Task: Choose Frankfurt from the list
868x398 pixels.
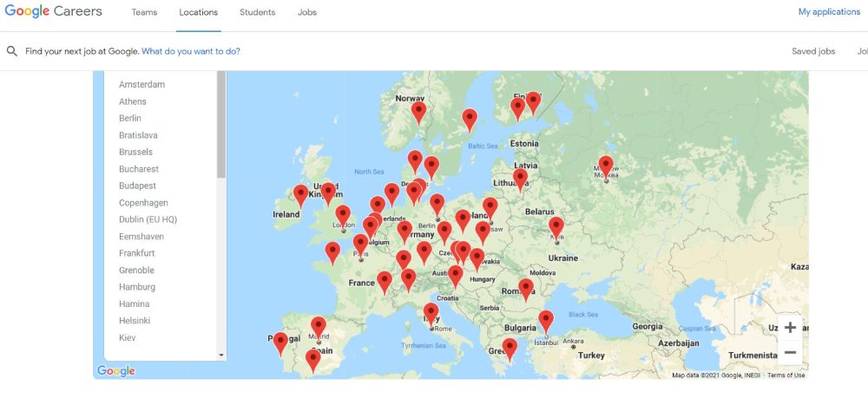Action: 137,253
